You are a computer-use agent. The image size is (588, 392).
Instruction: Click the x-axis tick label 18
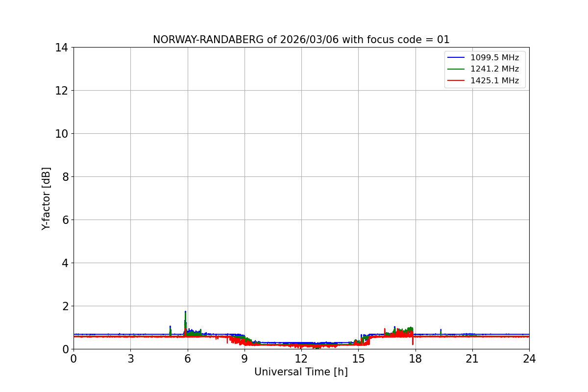[x=416, y=359]
